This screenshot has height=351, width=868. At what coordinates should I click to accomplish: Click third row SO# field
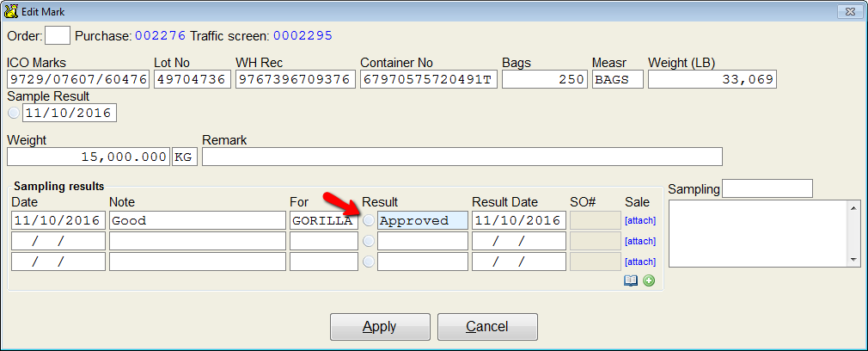click(596, 262)
